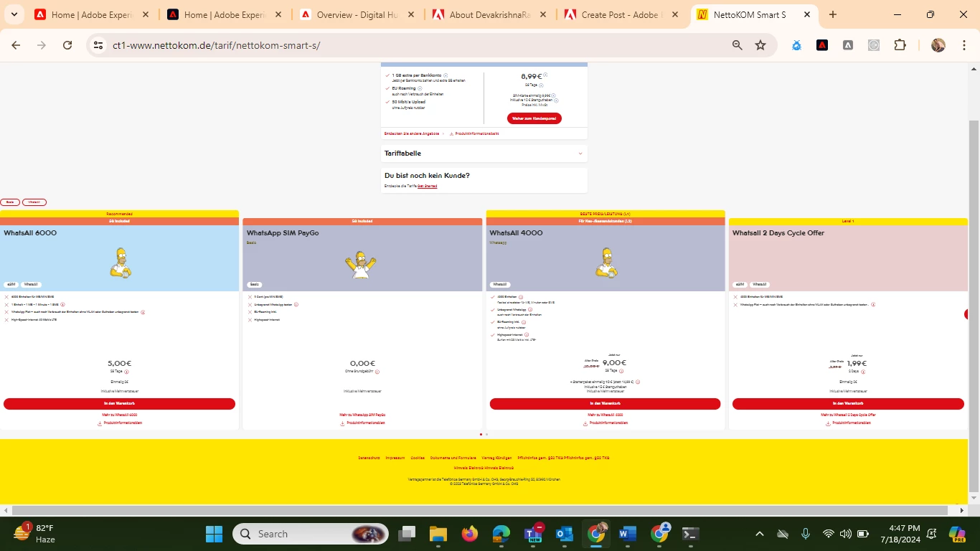The height and width of the screenshot is (551, 980).
Task: Go back to previous page
Action: pos(16,45)
